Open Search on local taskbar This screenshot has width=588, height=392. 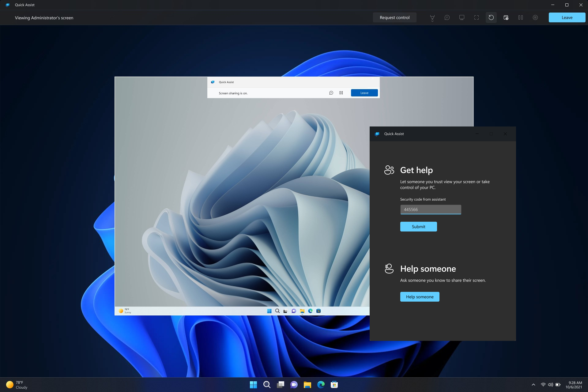[x=267, y=385]
